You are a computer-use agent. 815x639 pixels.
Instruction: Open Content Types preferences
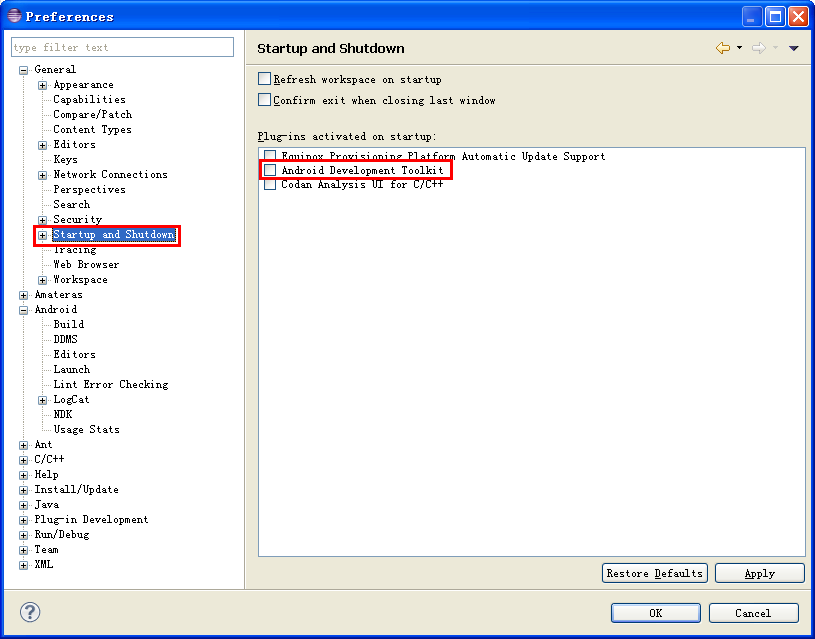click(93, 129)
